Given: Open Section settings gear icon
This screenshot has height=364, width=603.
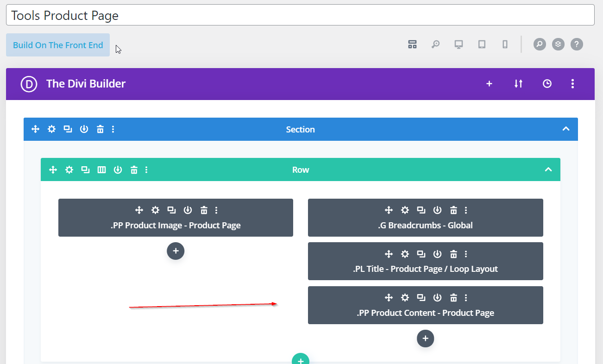Looking at the screenshot, I should point(51,129).
